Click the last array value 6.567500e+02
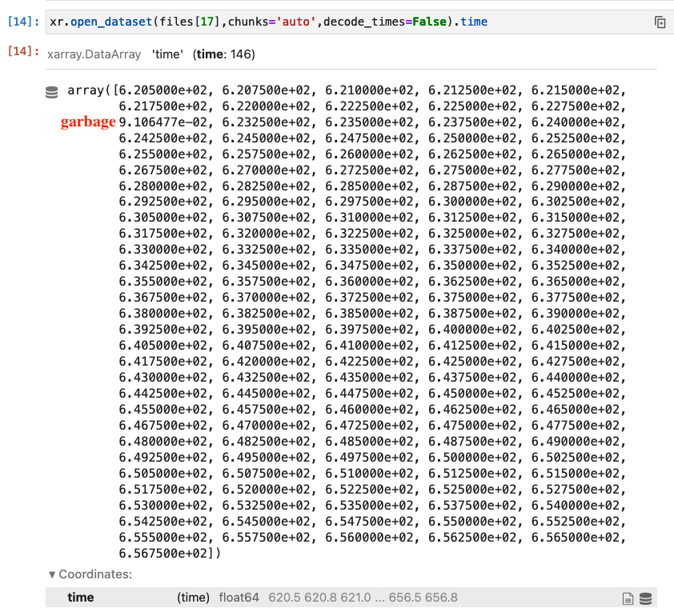674x616 pixels. 163,554
